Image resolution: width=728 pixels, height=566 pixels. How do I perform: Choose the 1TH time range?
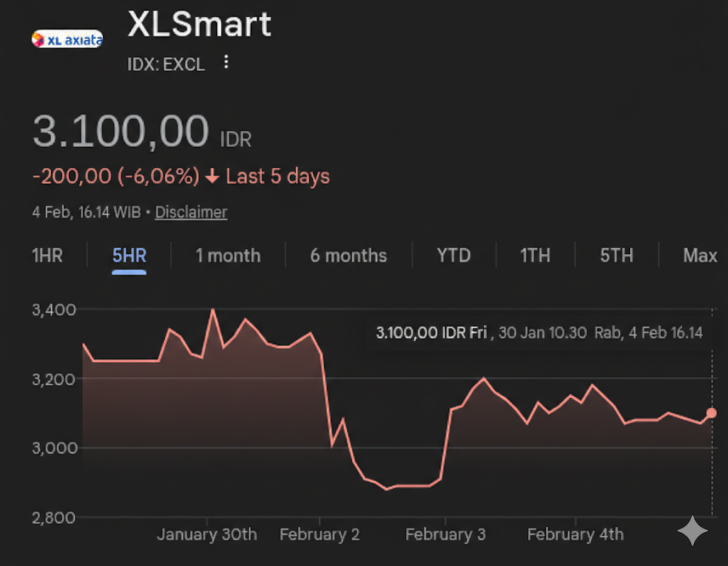pyautogui.click(x=535, y=255)
